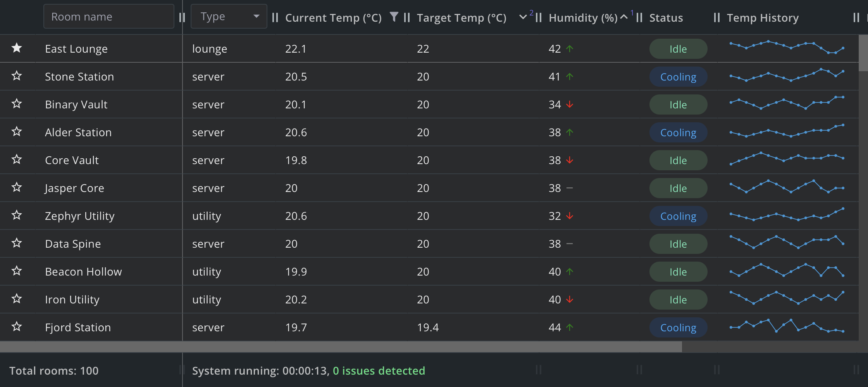868x387 pixels.
Task: Click the rising humidity arrow for East Lounge
Action: coord(569,49)
